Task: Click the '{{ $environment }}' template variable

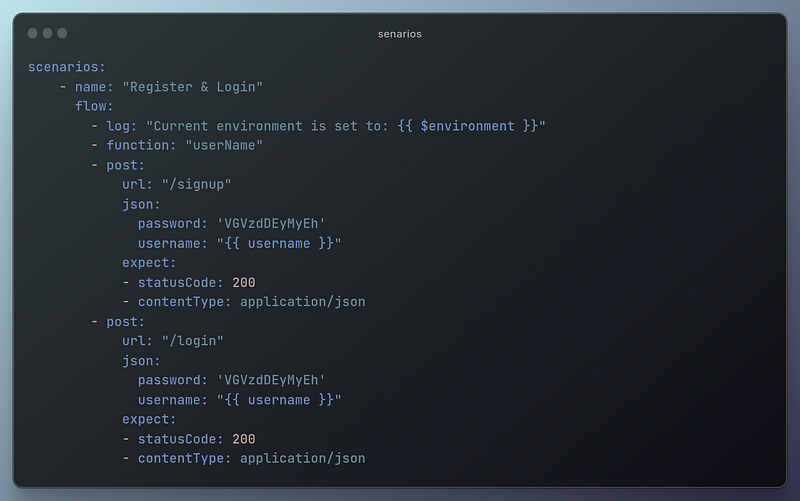Action: [x=467, y=126]
